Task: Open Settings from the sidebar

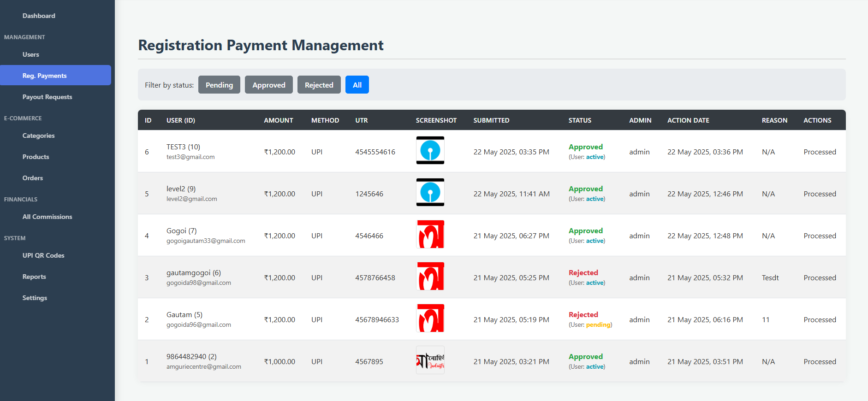Action: pos(35,298)
